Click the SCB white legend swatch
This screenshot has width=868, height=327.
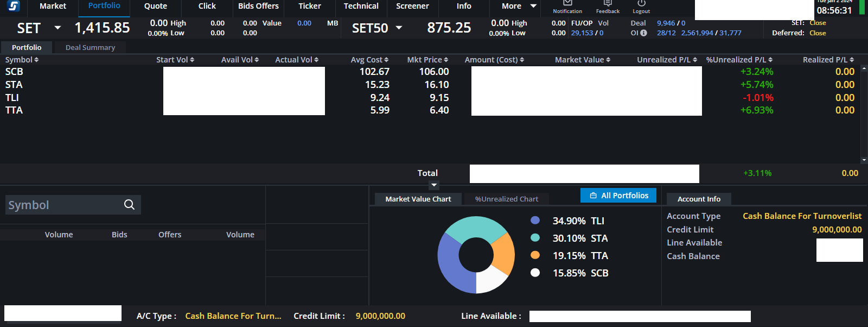(535, 273)
